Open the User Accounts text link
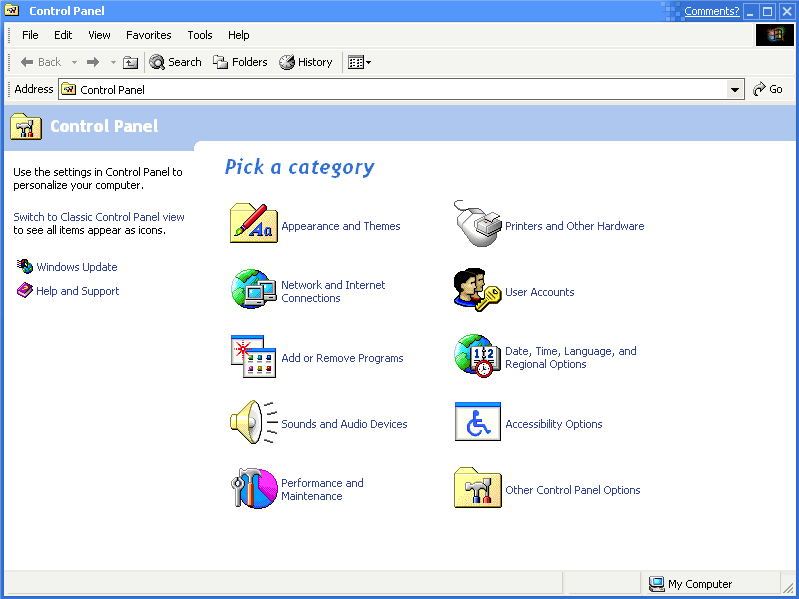Viewport: 799px width, 599px height. tap(540, 292)
